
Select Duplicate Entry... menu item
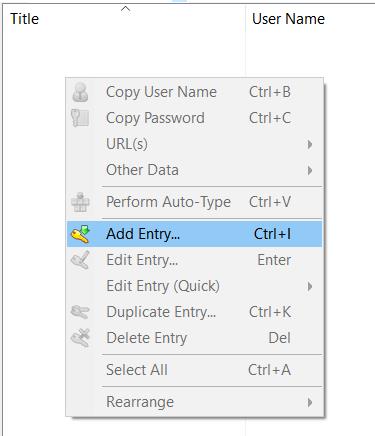tap(195, 312)
